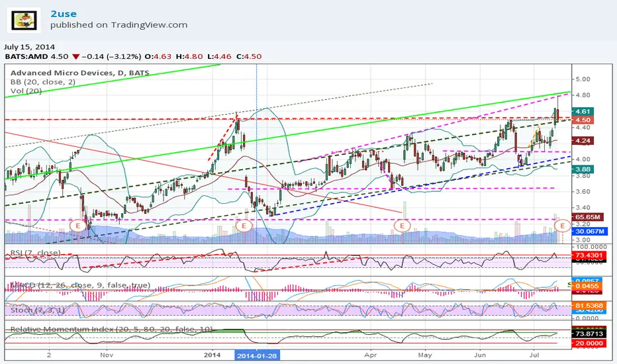Click the BATS:AMD symbol in header
Viewport: 617px width, 364px height.
pyautogui.click(x=26, y=56)
